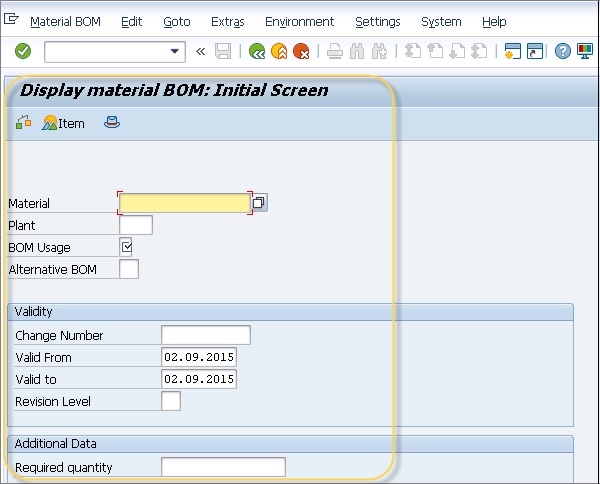Click the Change Number field
The image size is (600, 484).
pyautogui.click(x=206, y=335)
